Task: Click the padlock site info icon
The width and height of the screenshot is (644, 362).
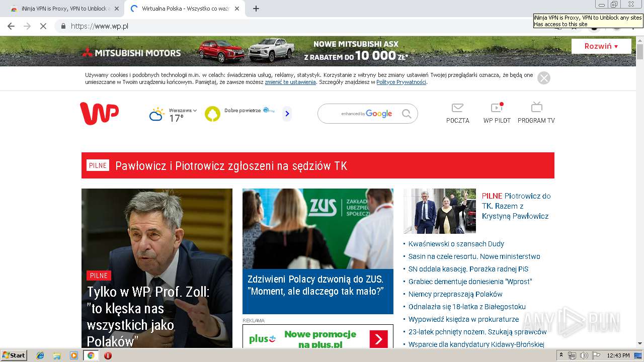Action: click(x=63, y=26)
